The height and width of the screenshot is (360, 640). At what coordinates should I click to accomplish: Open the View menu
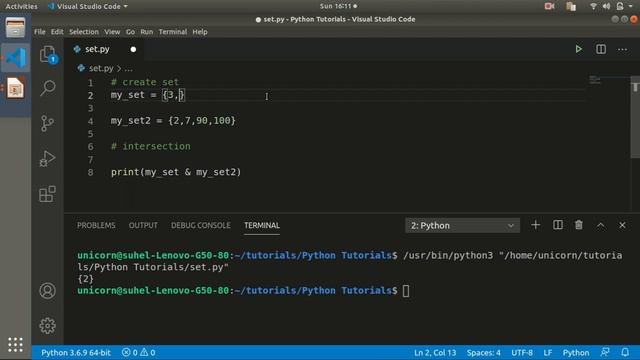(112, 32)
